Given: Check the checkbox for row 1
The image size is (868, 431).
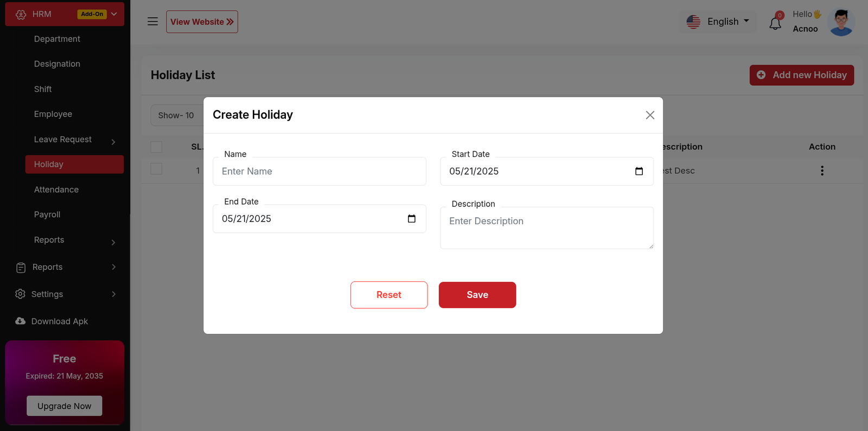Looking at the screenshot, I should pyautogui.click(x=156, y=169).
